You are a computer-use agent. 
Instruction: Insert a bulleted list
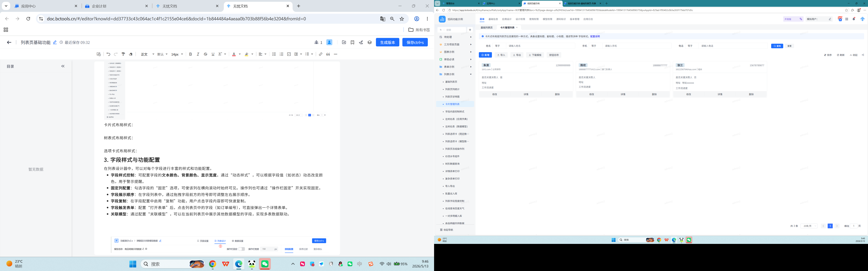click(x=274, y=54)
